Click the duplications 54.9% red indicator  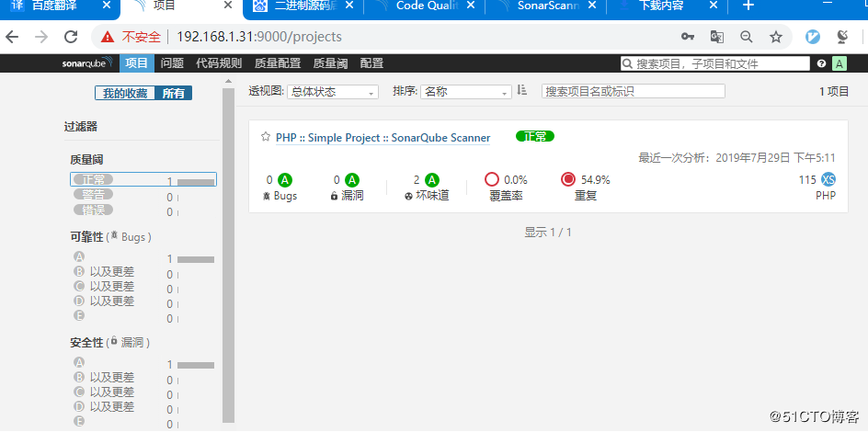(568, 180)
